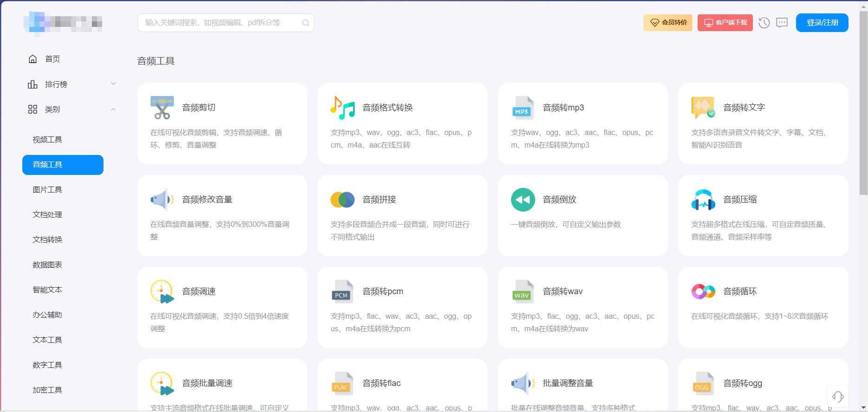Screen dimensions: 868x412
Task: Open 文档处理 category
Action: 47,215
